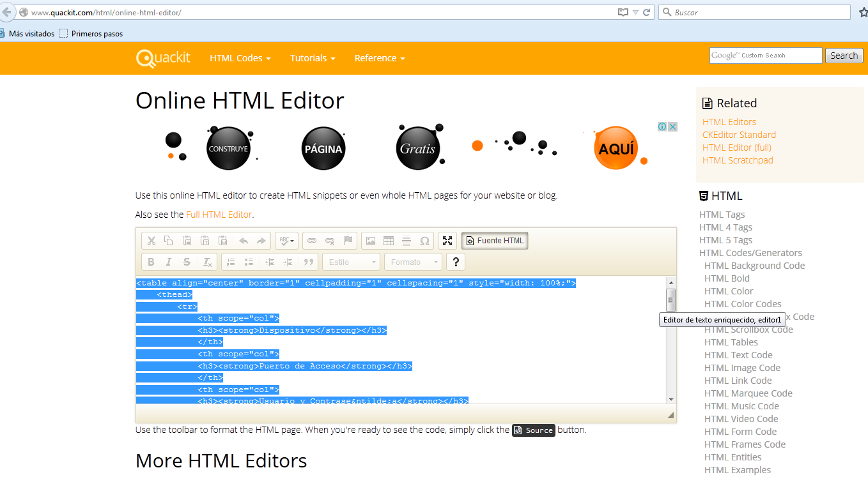The image size is (868, 477).
Task: Click the Unlink icon
Action: pyautogui.click(x=330, y=241)
